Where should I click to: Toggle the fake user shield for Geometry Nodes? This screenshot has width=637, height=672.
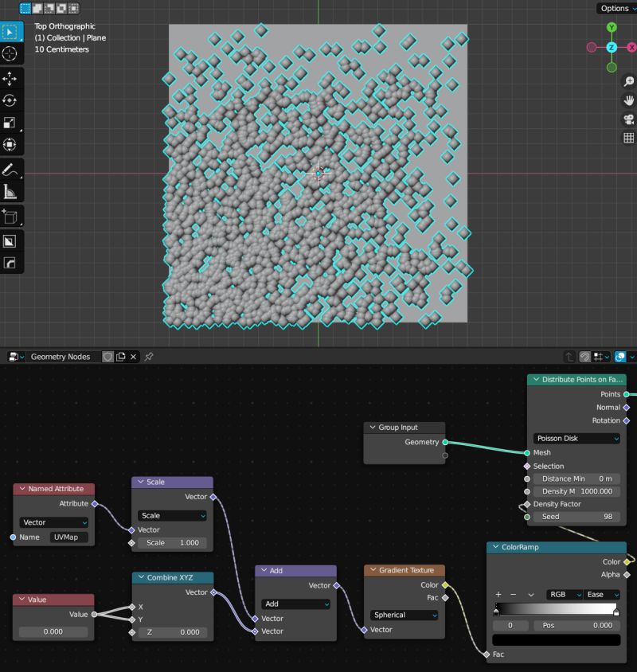[x=107, y=357]
